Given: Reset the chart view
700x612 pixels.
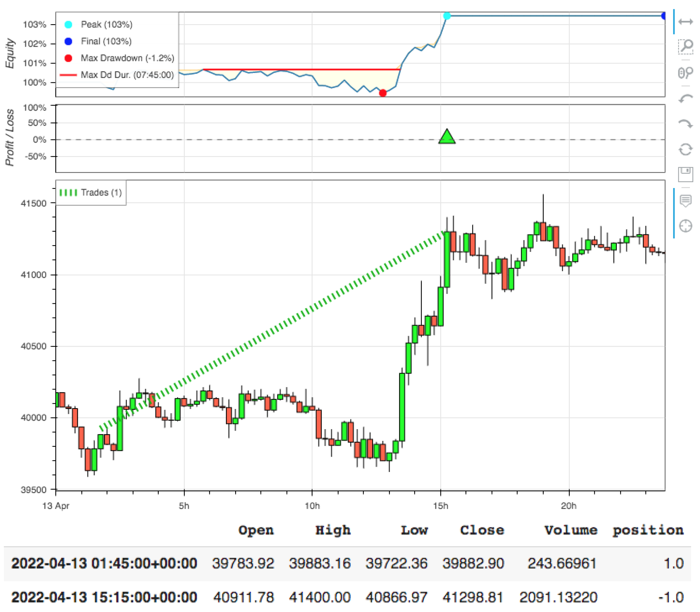Looking at the screenshot, I should pos(685,149).
